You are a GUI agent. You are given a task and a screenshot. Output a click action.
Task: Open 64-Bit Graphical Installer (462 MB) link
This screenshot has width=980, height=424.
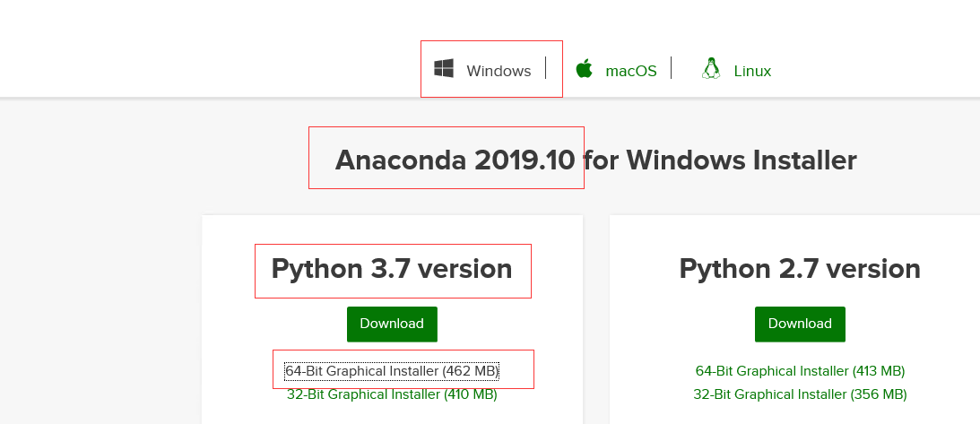point(392,371)
